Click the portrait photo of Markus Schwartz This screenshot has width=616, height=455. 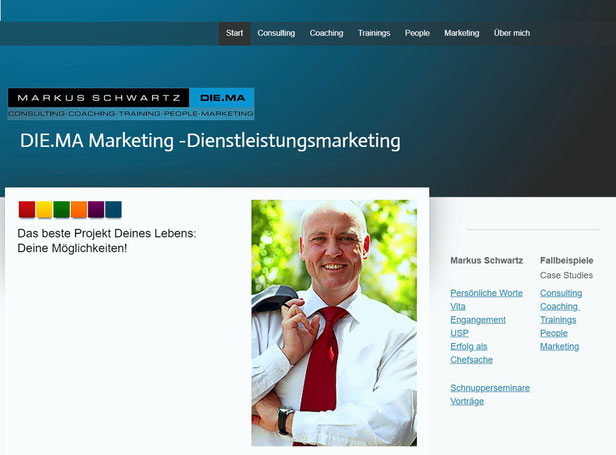coord(334,323)
